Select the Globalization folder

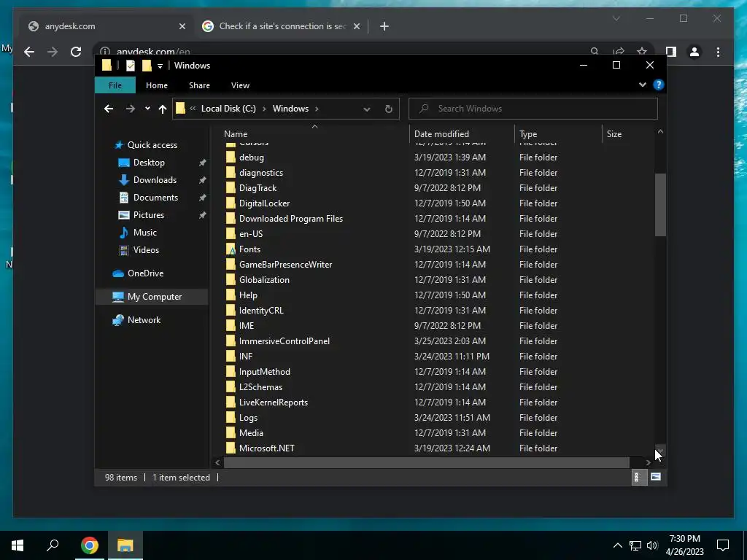pyautogui.click(x=264, y=279)
